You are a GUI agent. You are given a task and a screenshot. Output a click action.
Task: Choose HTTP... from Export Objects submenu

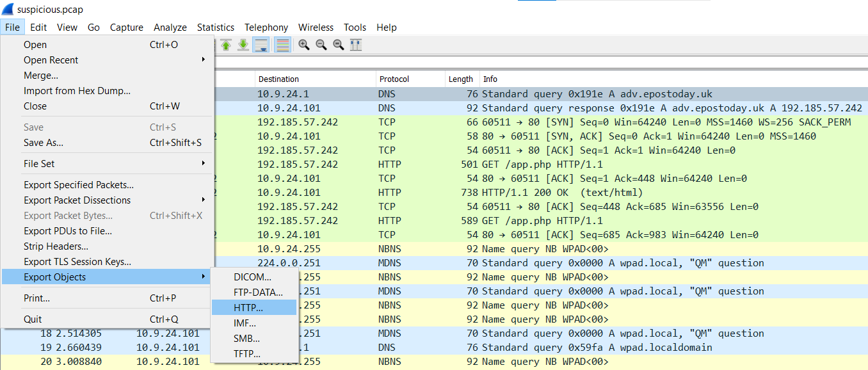tap(248, 308)
